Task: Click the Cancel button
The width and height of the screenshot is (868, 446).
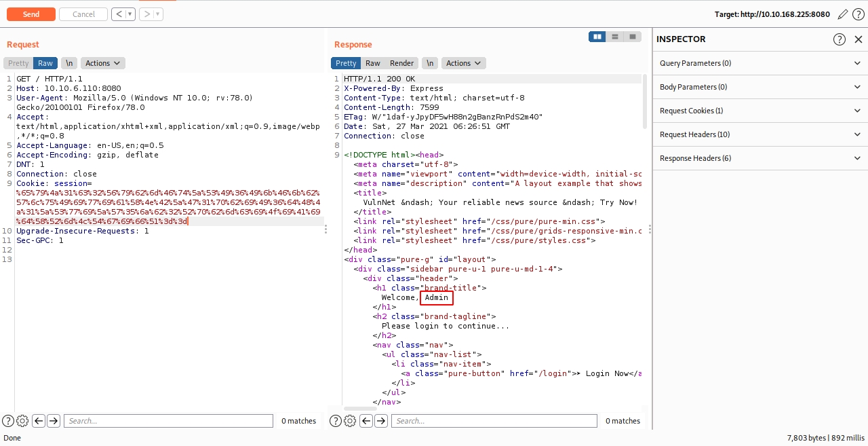Action: [x=83, y=14]
